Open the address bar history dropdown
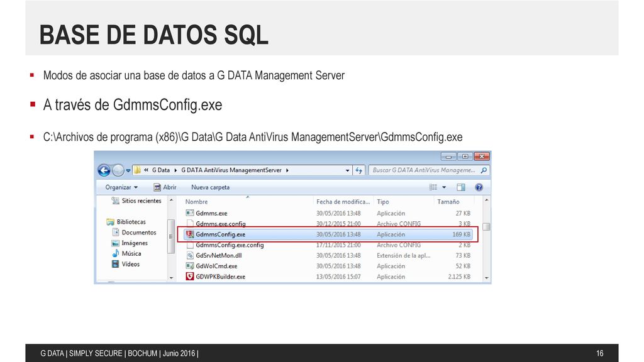Screen dimensions: 644x362 (x=347, y=170)
